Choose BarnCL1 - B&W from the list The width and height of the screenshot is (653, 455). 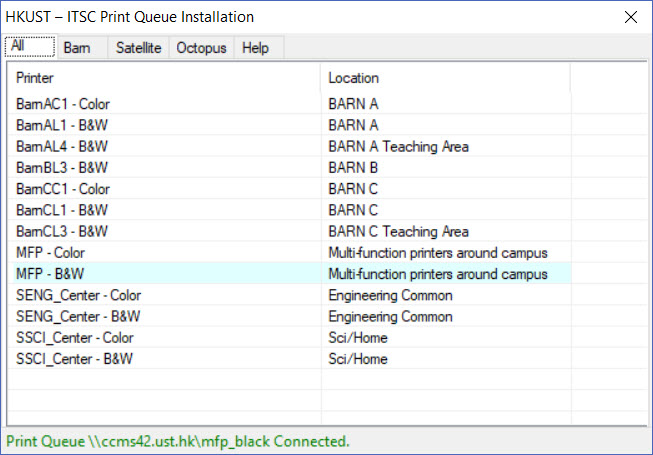pos(62,210)
